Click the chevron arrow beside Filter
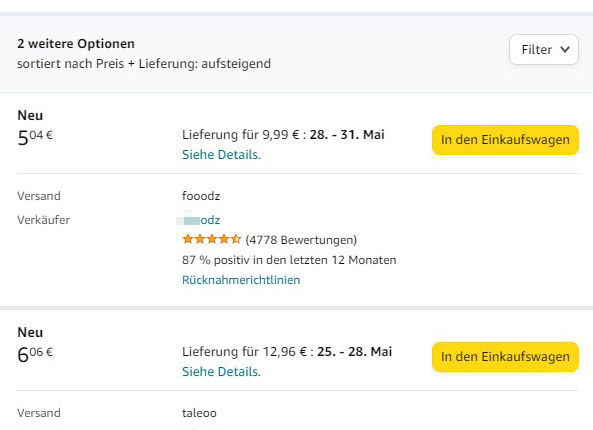The width and height of the screenshot is (593, 430). tap(565, 50)
